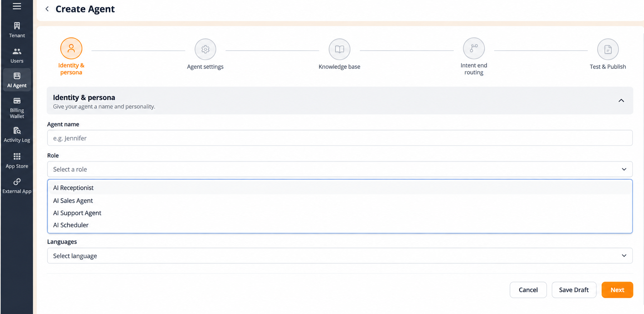Open the Select language dropdown
The width and height of the screenshot is (644, 314).
coord(340,256)
